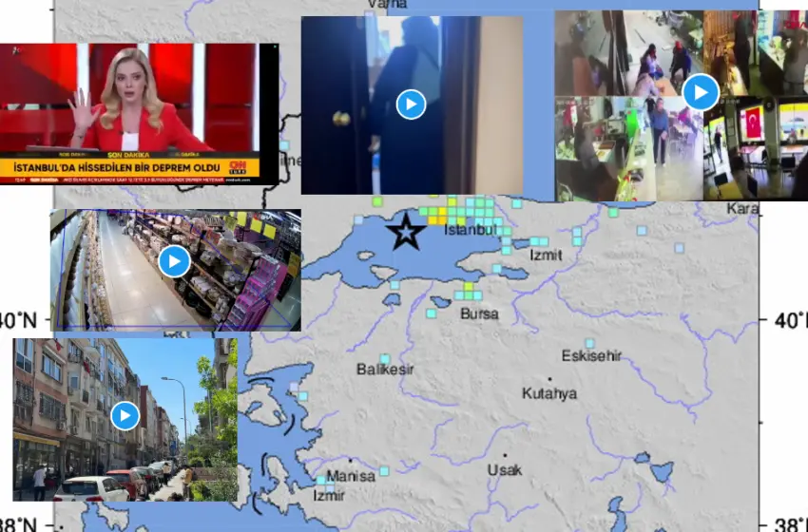
Task: Click the Kutahya city label
Action: 549,392
